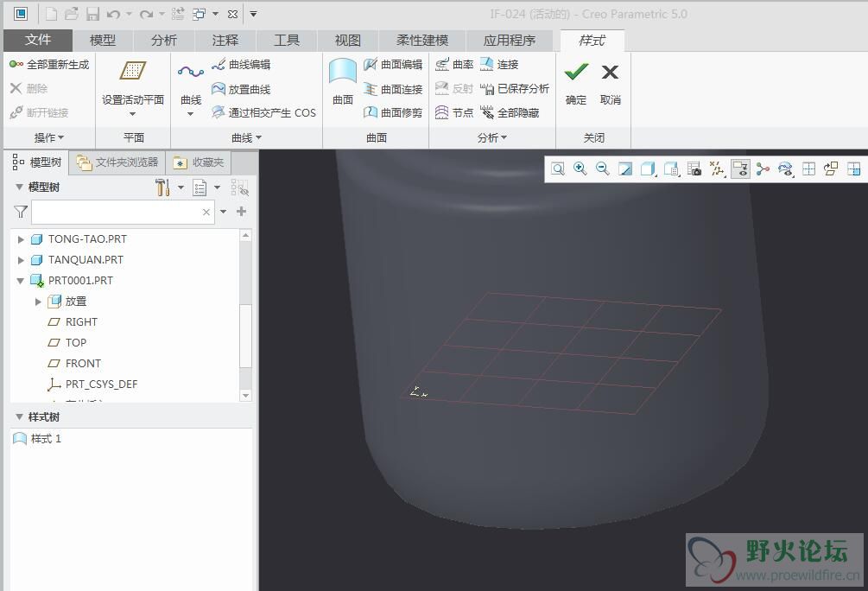Click the model tree filter search field
Screen dimensions: 868x591
point(116,212)
